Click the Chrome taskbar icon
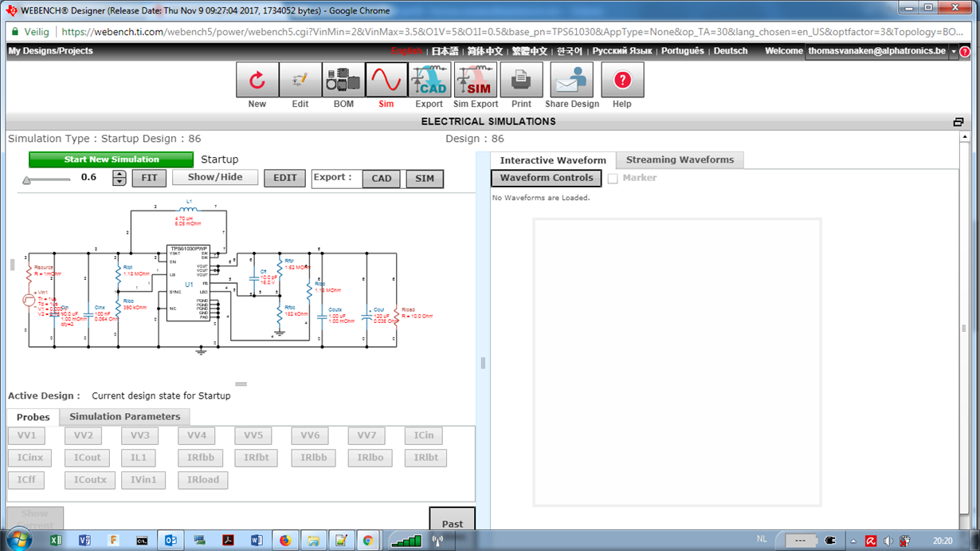Screen dimensions: 980x551 tap(368, 541)
